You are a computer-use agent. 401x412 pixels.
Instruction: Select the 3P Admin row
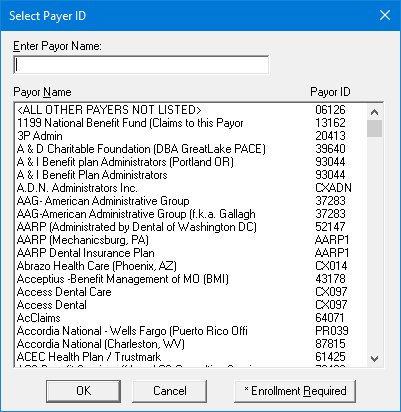click(x=191, y=136)
